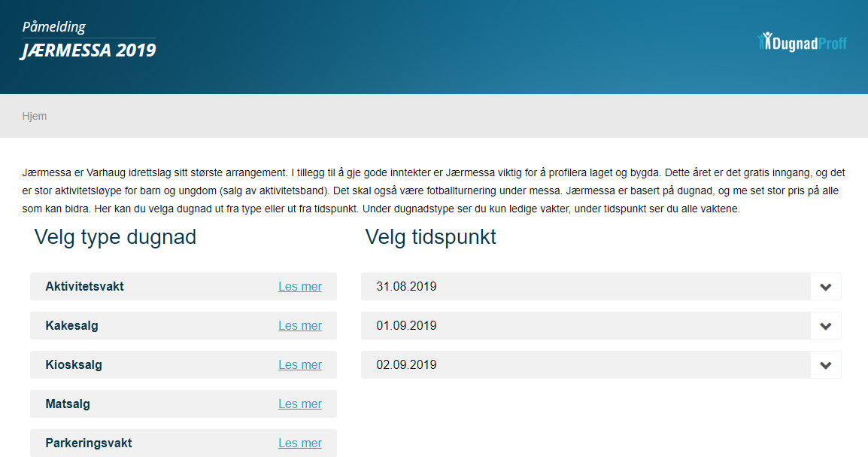Click Les mer for Aktivitetsvakt

point(299,287)
